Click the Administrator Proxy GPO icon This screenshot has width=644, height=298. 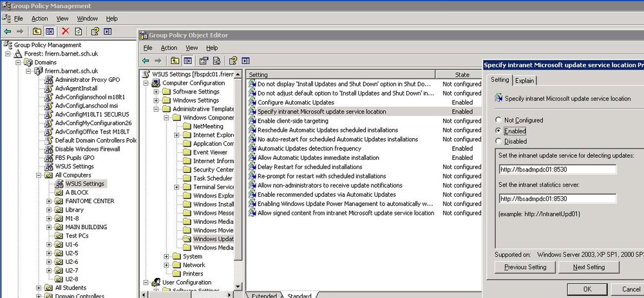point(49,80)
